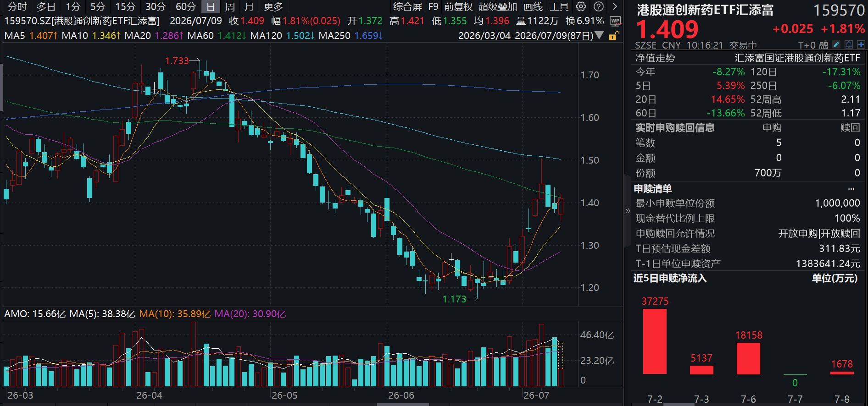The image size is (868, 406).
Task: Show more toolbar items arrow
Action: (615, 6)
